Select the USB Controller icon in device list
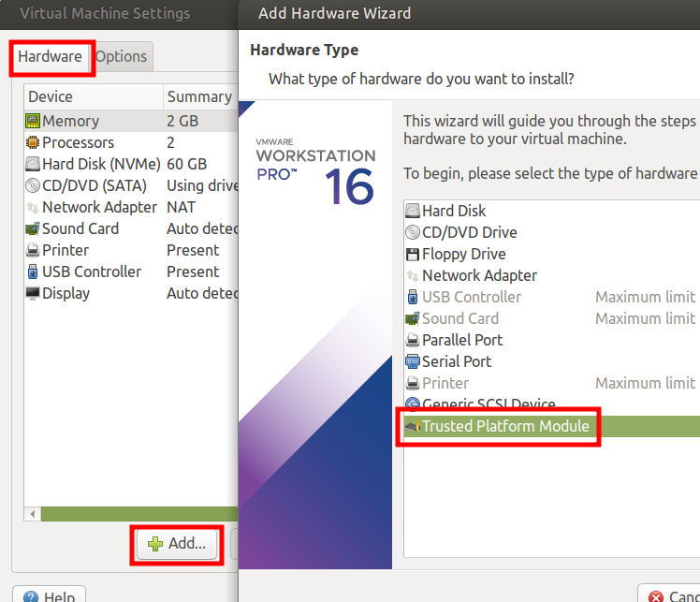 [x=33, y=272]
